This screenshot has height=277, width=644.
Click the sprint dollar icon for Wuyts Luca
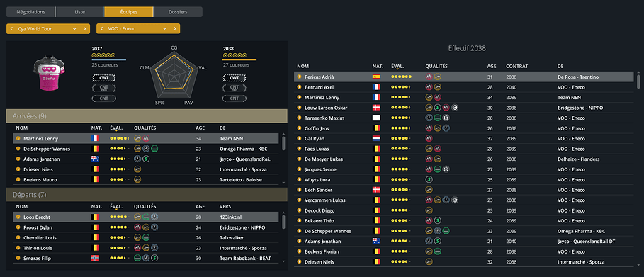point(429,180)
